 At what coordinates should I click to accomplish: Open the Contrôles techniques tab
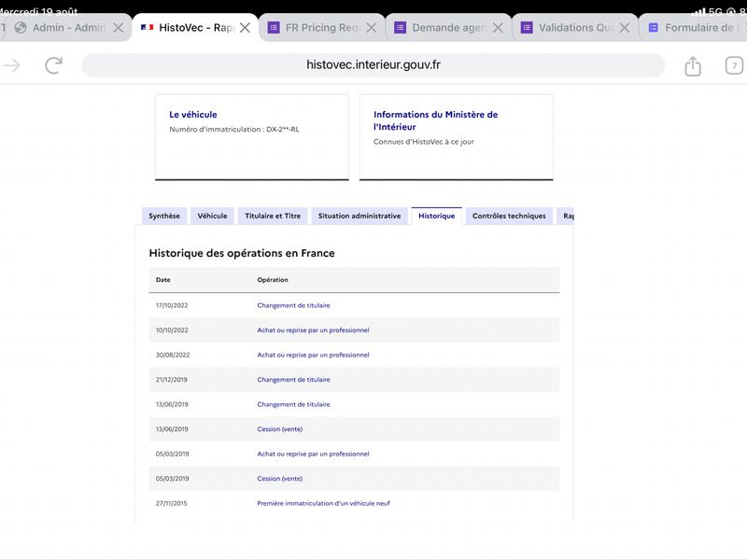click(x=509, y=216)
